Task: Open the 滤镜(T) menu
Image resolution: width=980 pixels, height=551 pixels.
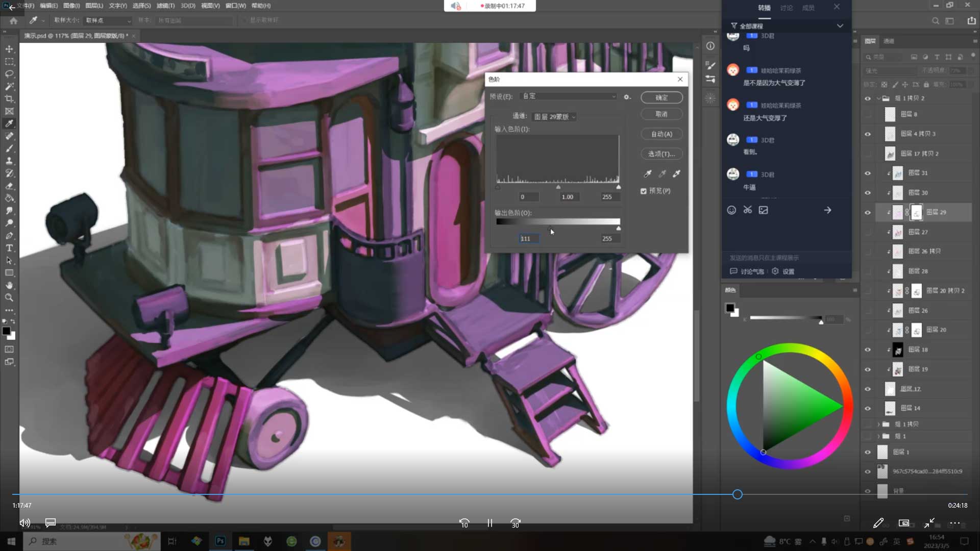Action: 165,6
